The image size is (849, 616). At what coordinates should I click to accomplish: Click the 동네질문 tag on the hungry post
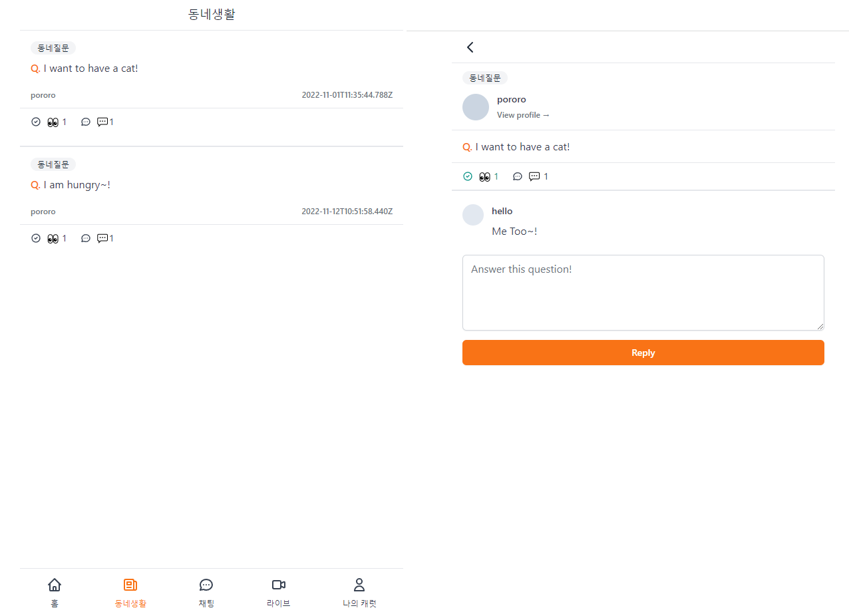pos(53,164)
